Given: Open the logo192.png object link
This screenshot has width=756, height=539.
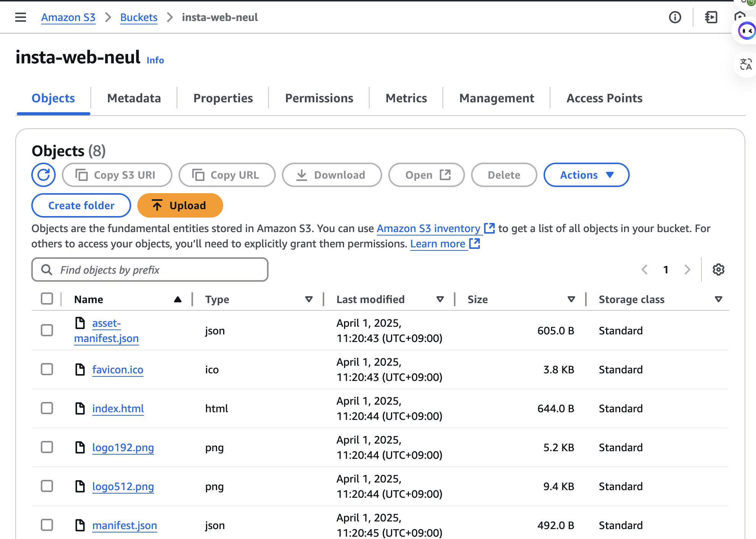Looking at the screenshot, I should (x=123, y=447).
